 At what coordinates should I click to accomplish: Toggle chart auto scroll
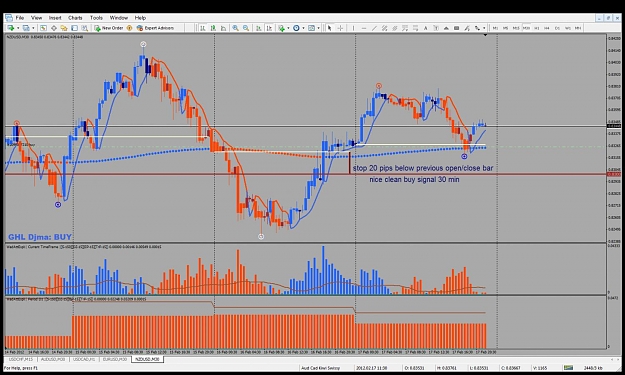coord(258,28)
